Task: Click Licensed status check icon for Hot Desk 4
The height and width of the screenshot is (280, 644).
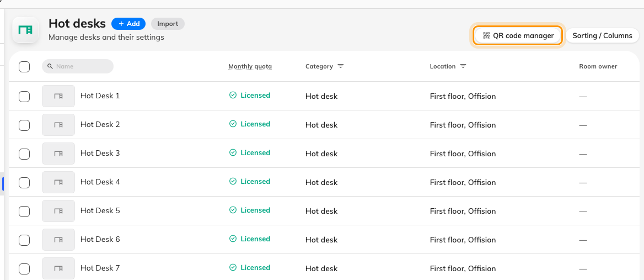Action: click(x=233, y=182)
